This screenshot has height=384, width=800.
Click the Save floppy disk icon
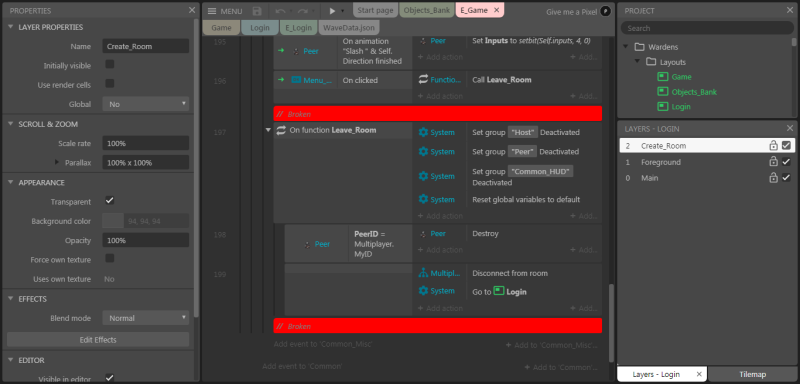257,11
